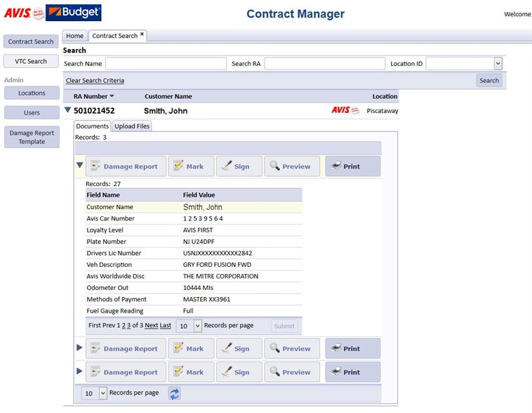The height and width of the screenshot is (413, 532).
Task: Select MASTER XX3961 payment value
Action: point(206,299)
